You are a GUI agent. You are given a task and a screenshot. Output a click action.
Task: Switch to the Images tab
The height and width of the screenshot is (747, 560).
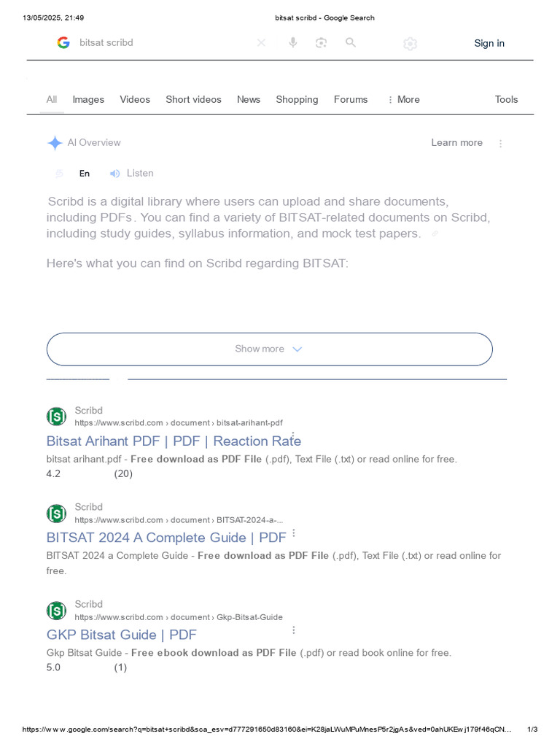click(88, 99)
